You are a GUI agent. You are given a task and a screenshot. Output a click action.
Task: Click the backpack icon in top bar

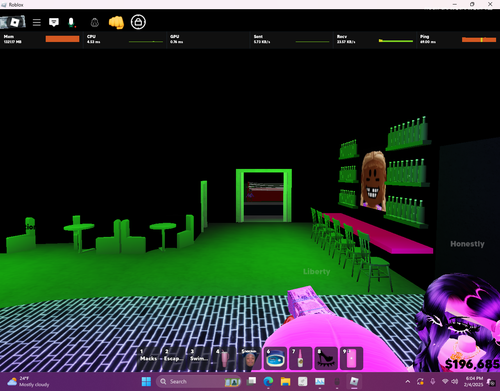tap(95, 22)
